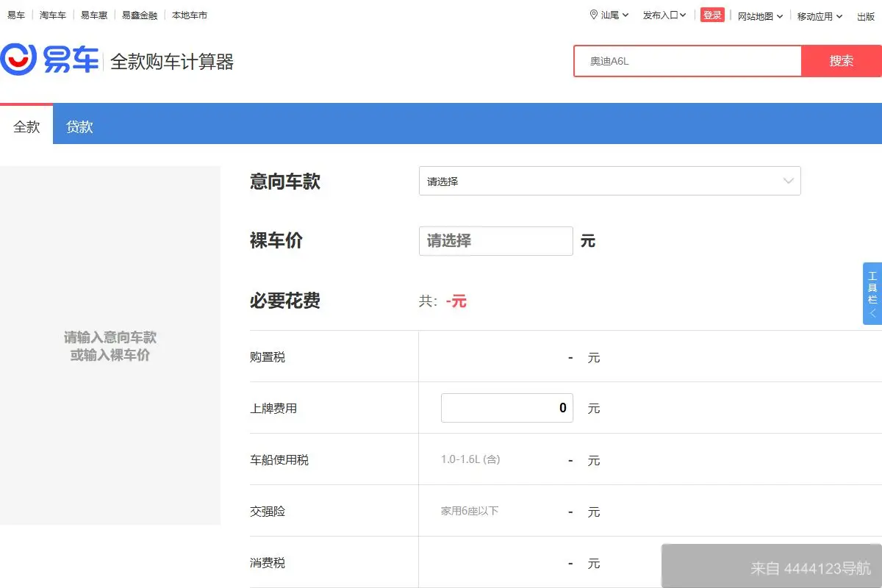Click the 购置税 row label

[268, 357]
